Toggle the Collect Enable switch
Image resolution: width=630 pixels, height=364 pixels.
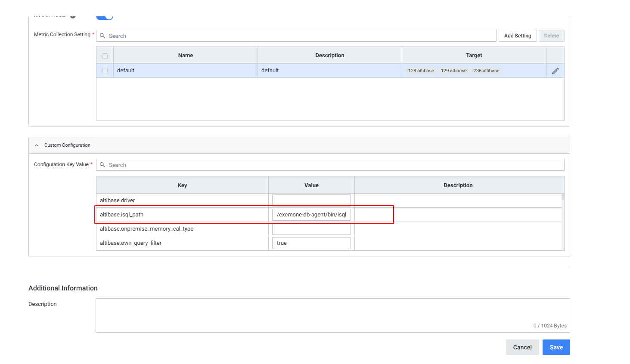click(x=105, y=17)
